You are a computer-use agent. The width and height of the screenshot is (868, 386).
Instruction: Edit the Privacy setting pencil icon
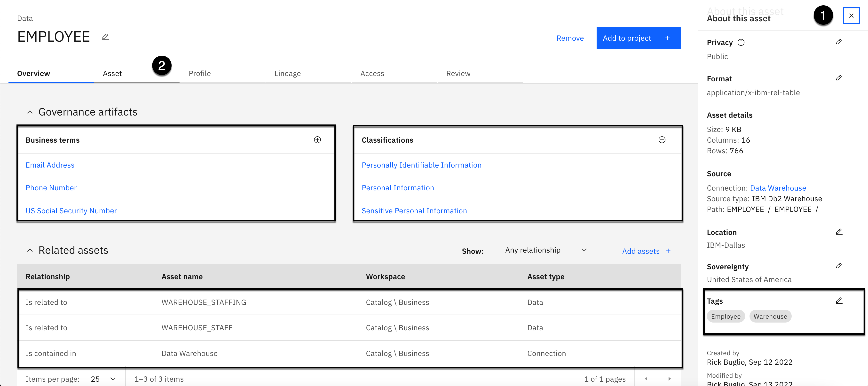839,42
